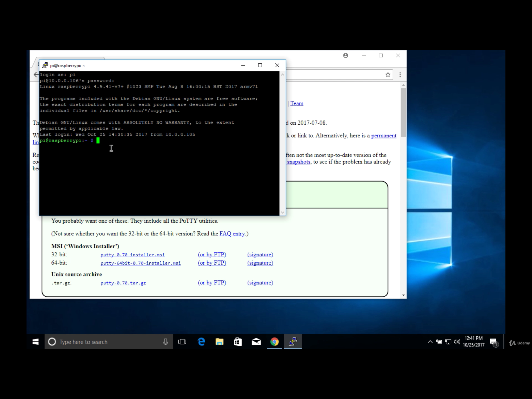532x399 pixels.
Task: Open Action Center notifications icon
Action: (494, 342)
